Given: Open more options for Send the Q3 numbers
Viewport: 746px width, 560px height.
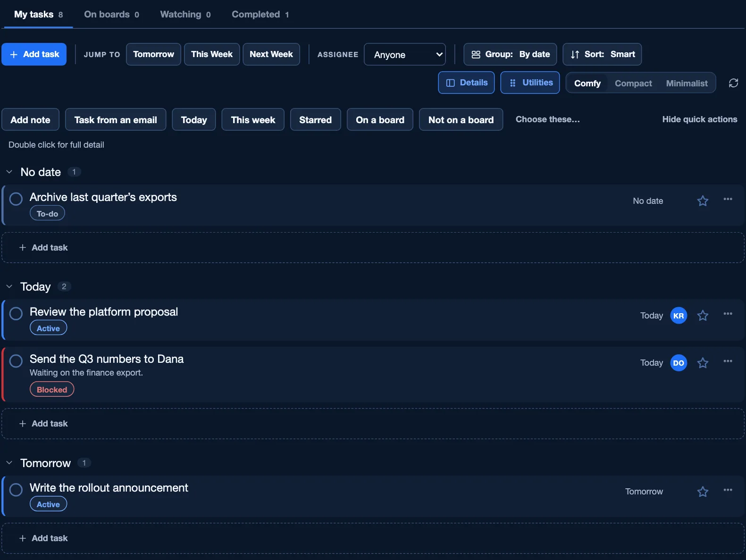Looking at the screenshot, I should tap(728, 361).
